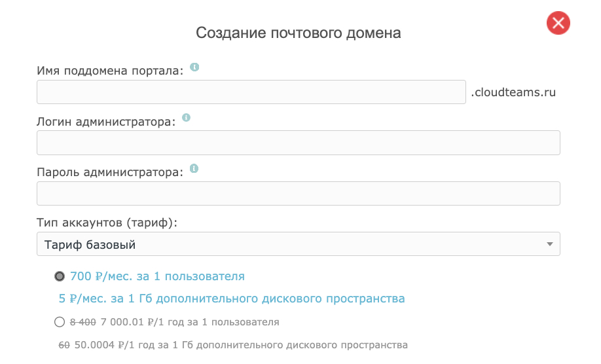Click the administrator login input field

click(x=298, y=143)
